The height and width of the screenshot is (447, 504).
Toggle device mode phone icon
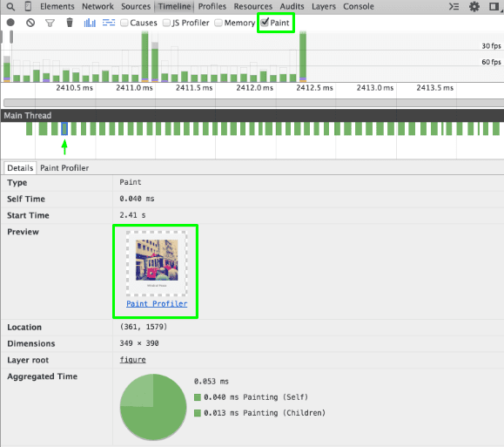point(28,6)
